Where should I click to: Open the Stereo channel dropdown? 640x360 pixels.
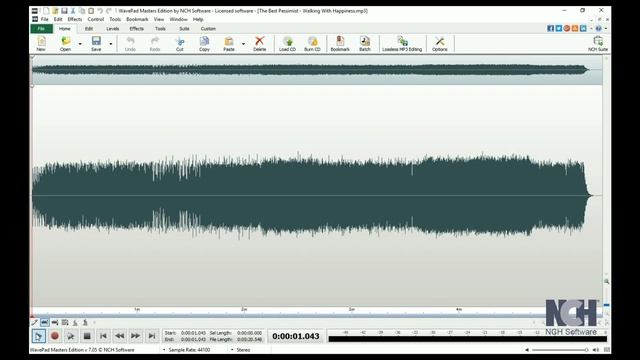click(x=241, y=350)
